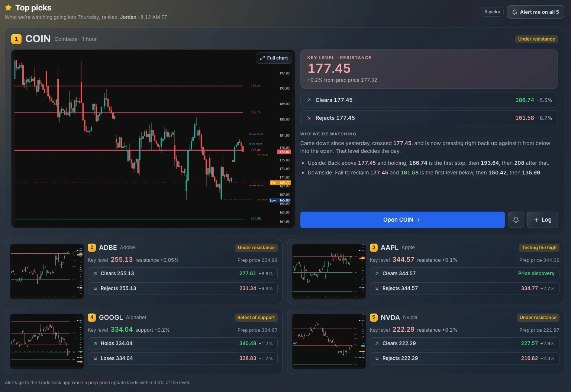Click the Alert me on all 5 button
Screen dimensions: 571x392
point(535,12)
